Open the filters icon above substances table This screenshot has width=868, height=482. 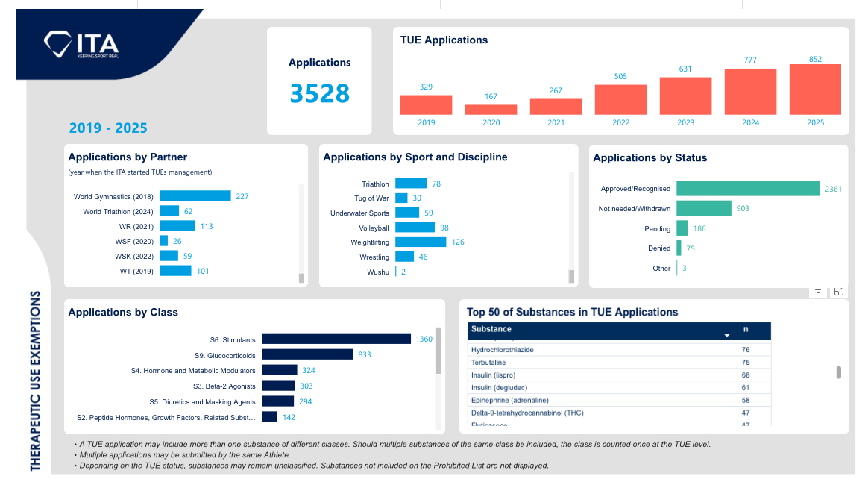818,292
